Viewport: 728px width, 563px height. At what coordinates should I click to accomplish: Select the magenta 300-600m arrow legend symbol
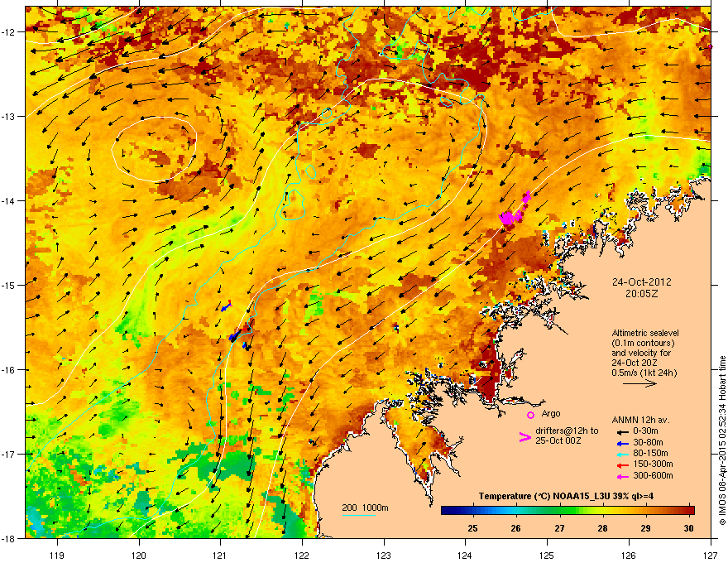pyautogui.click(x=621, y=476)
